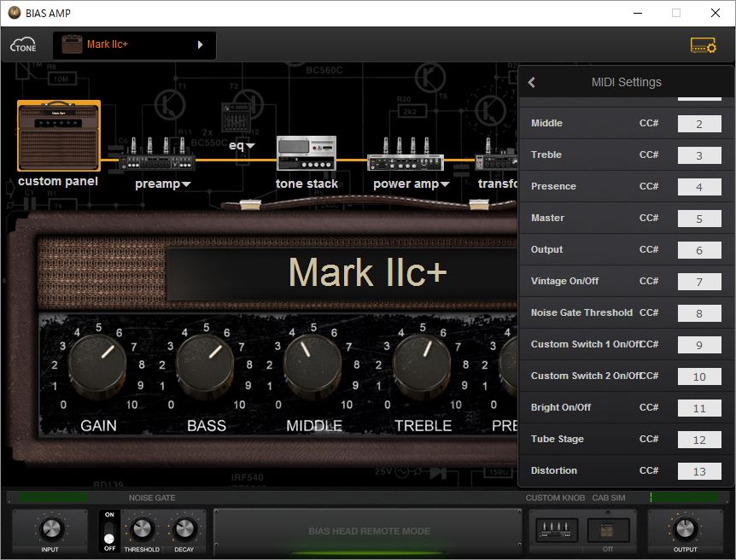Select the transformer module icon
The image size is (736, 560).
point(496,154)
